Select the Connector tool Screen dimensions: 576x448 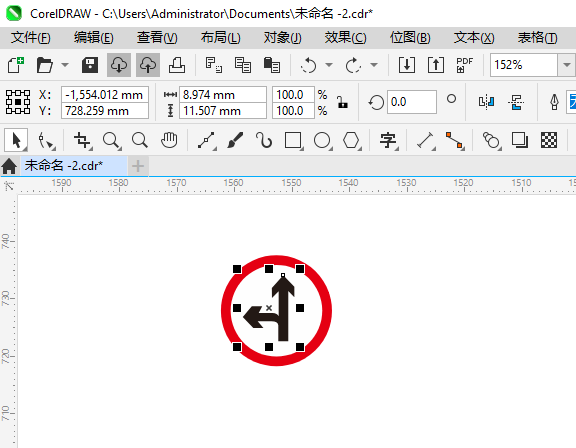455,140
